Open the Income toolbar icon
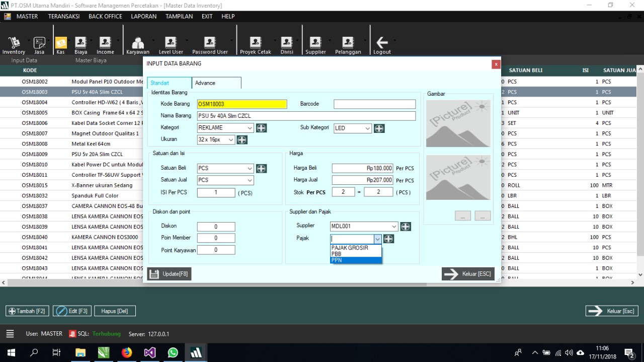 pyautogui.click(x=105, y=45)
